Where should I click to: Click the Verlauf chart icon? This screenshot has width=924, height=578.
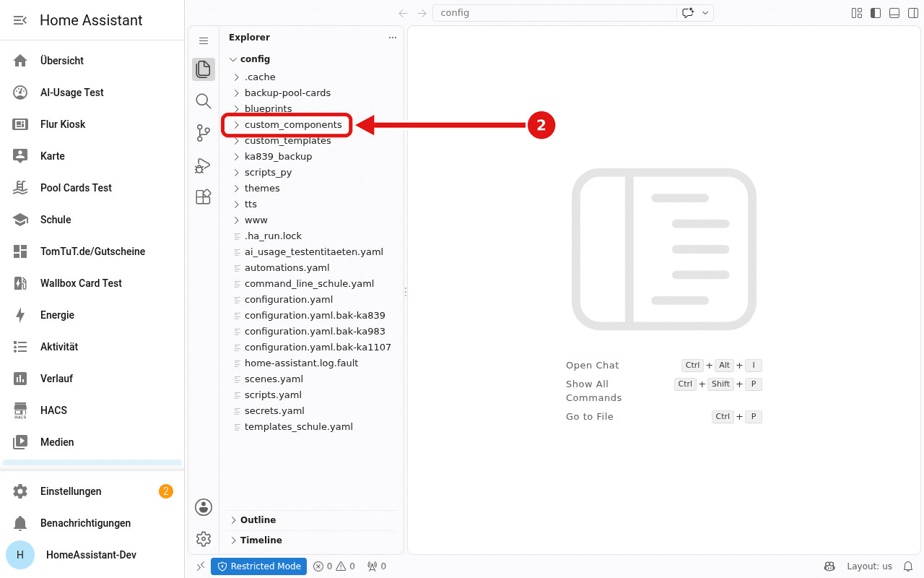coord(20,379)
